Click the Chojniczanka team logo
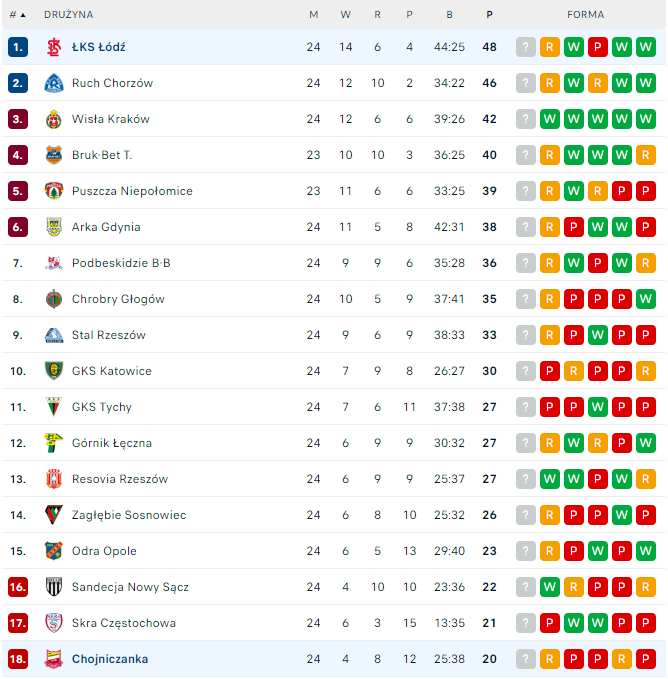 coord(54,659)
